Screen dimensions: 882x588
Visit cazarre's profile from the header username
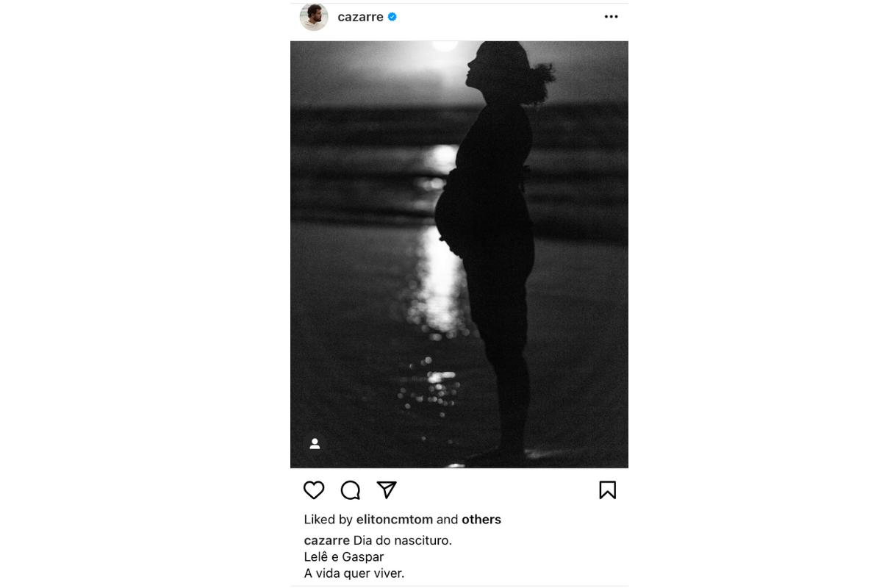pyautogui.click(x=360, y=17)
